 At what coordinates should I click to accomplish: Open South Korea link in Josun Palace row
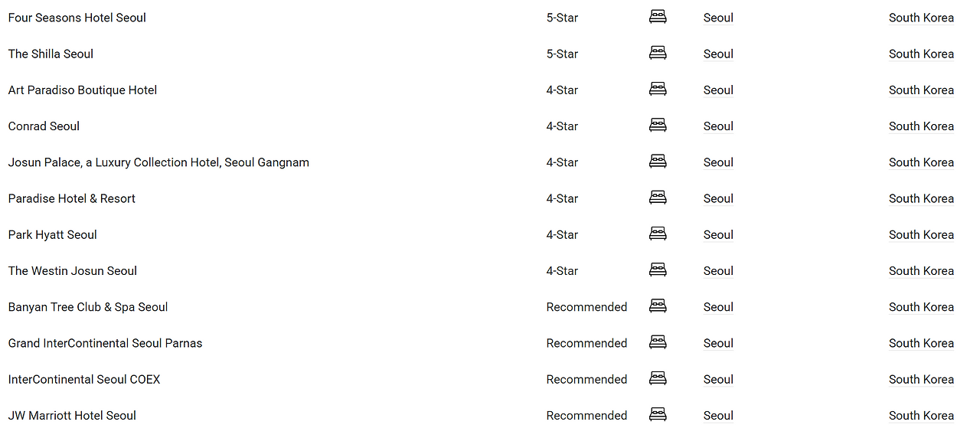coord(921,162)
